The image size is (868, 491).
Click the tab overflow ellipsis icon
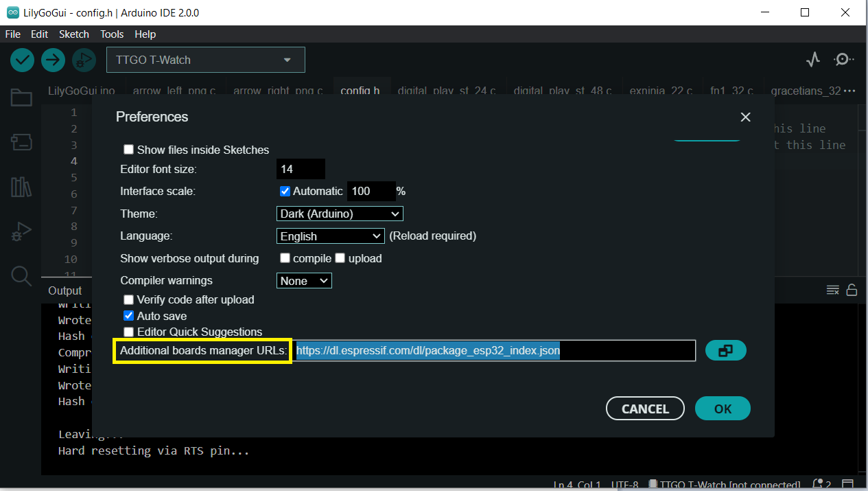849,91
